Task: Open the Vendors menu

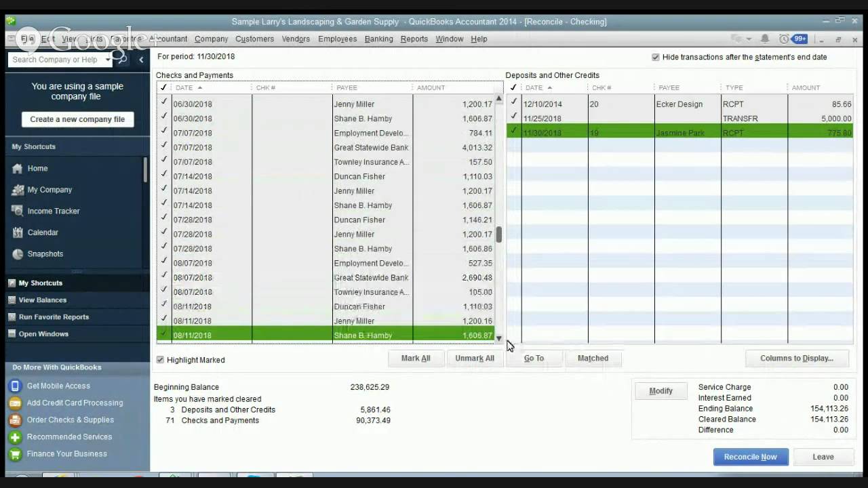Action: click(x=296, y=39)
